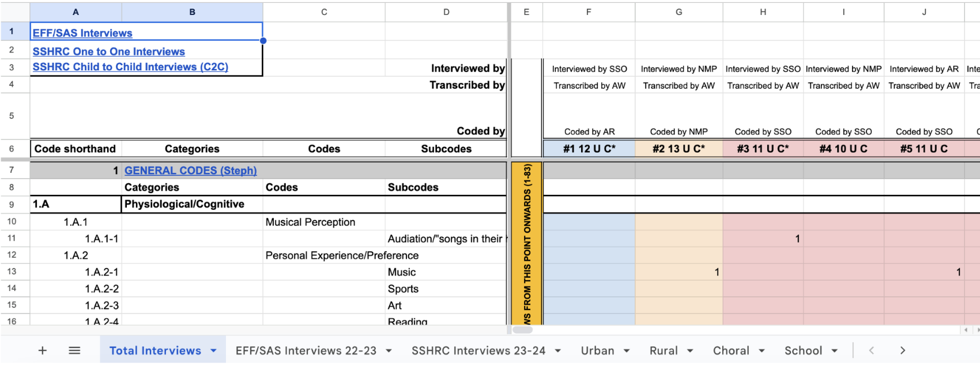
Task: Open SSHRC Child to Child Interviews (C2C) link
Action: coord(130,67)
